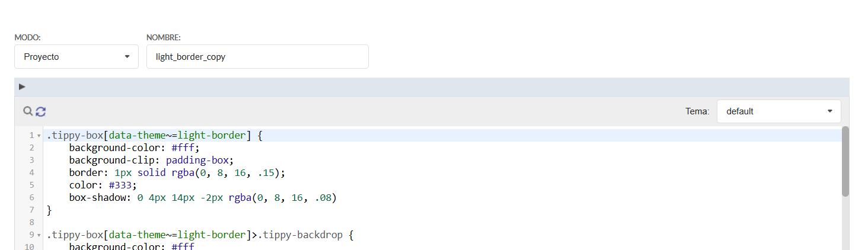Click line number 2 in the gutter
Screen dimensions: 868x250
tap(31, 148)
